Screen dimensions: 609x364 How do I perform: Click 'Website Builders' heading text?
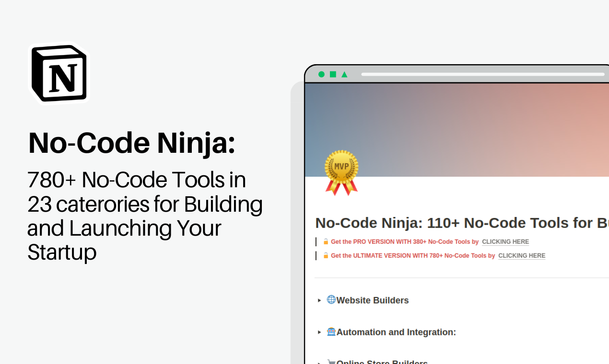click(373, 300)
